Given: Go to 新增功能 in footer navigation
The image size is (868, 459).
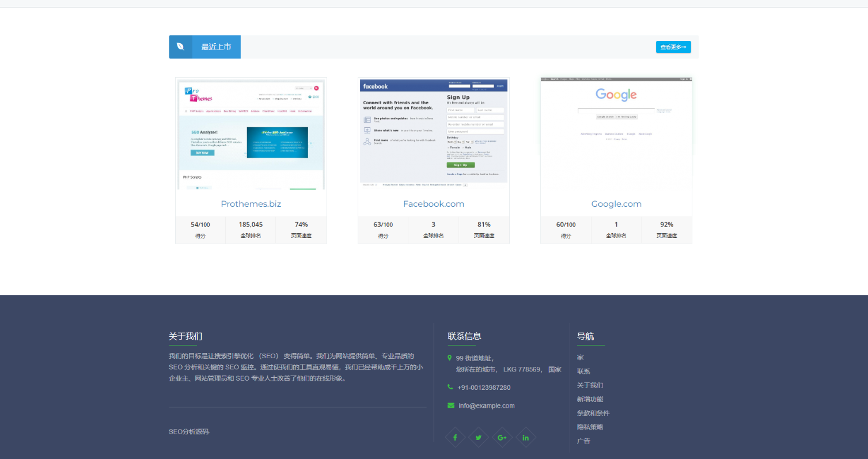Looking at the screenshot, I should click(x=590, y=399).
